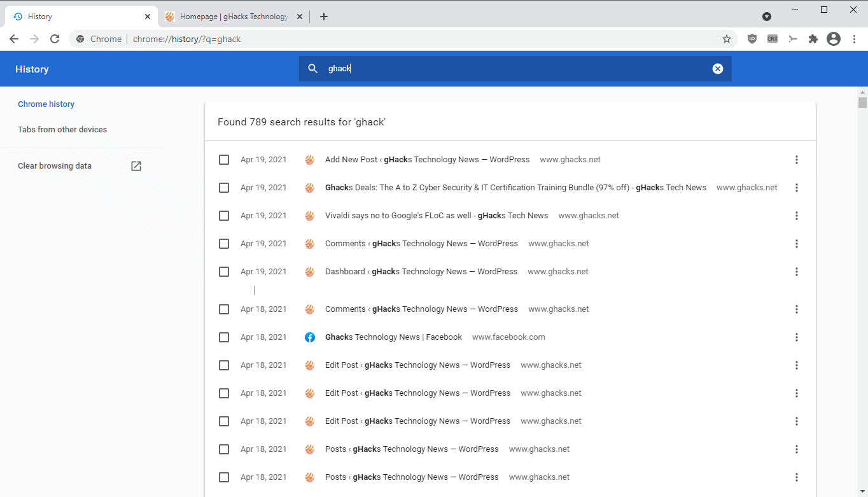Tick the Dashboard entry checkbox
Screen dimensions: 868x497
(x=224, y=272)
